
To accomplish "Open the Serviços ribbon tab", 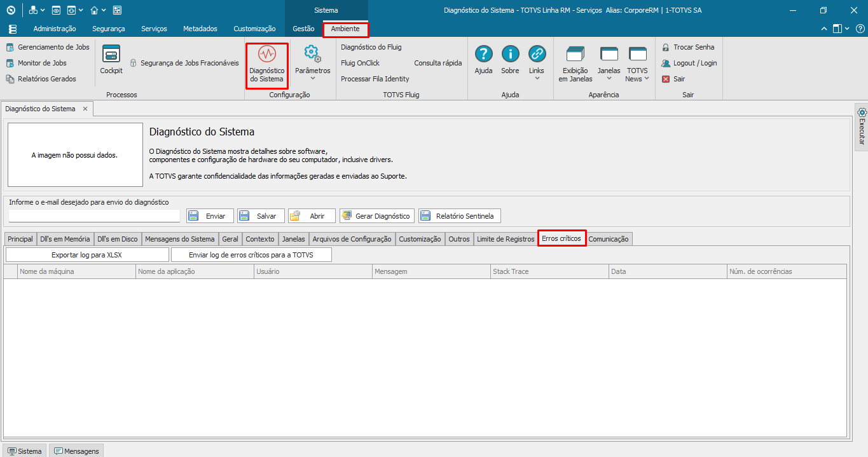I will click(154, 29).
